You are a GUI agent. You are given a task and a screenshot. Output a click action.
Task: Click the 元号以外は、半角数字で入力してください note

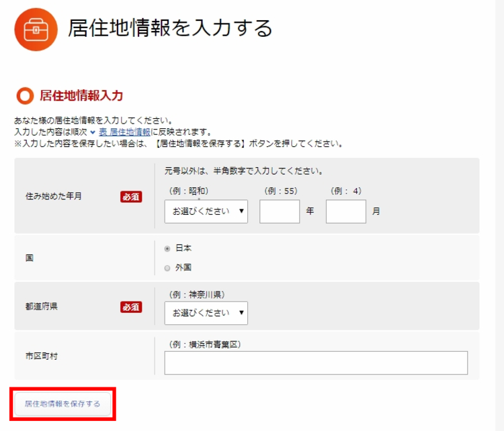244,171
